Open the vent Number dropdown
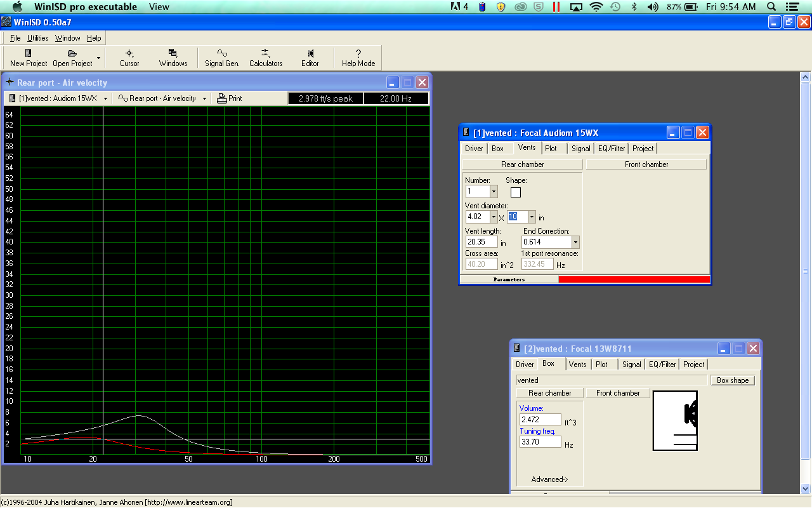This screenshot has width=812, height=508. [x=494, y=191]
